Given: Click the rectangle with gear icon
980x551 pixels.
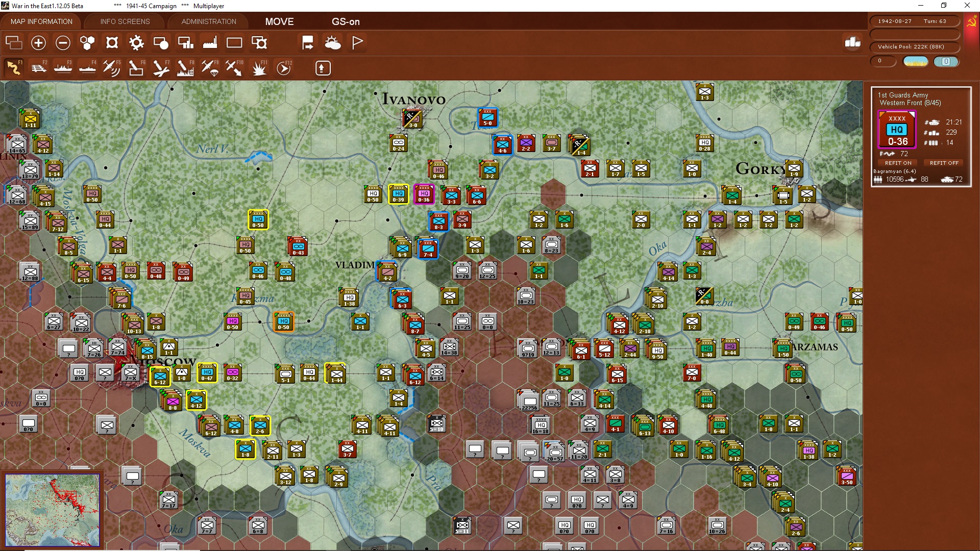Looking at the screenshot, I should (x=259, y=43).
